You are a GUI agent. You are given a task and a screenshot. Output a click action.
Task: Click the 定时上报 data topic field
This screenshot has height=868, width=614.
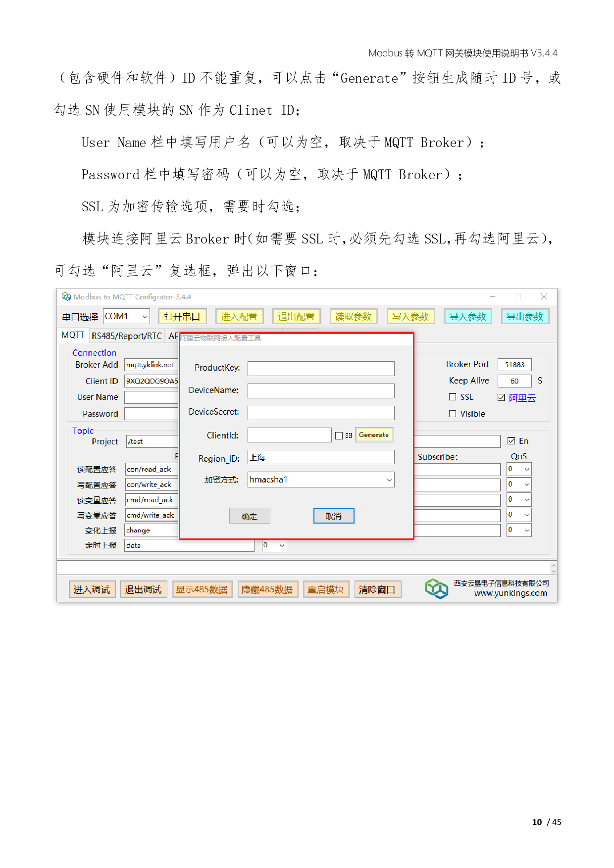[x=189, y=545]
